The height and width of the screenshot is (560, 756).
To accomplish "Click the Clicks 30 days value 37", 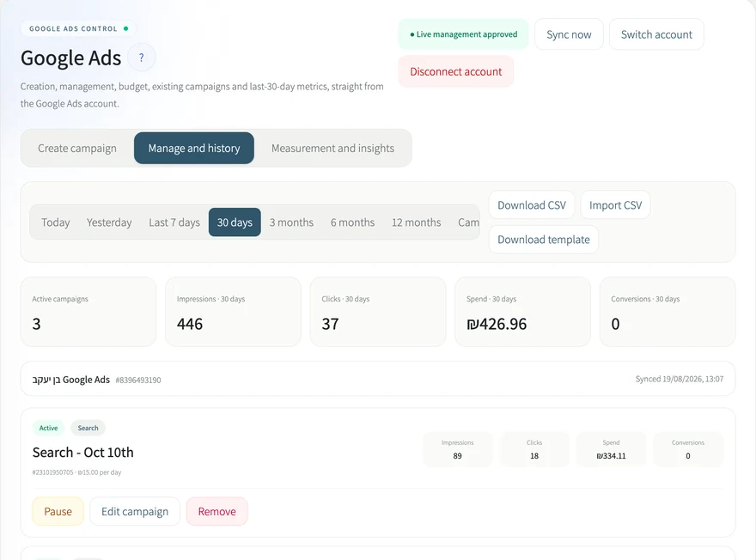I will [330, 324].
